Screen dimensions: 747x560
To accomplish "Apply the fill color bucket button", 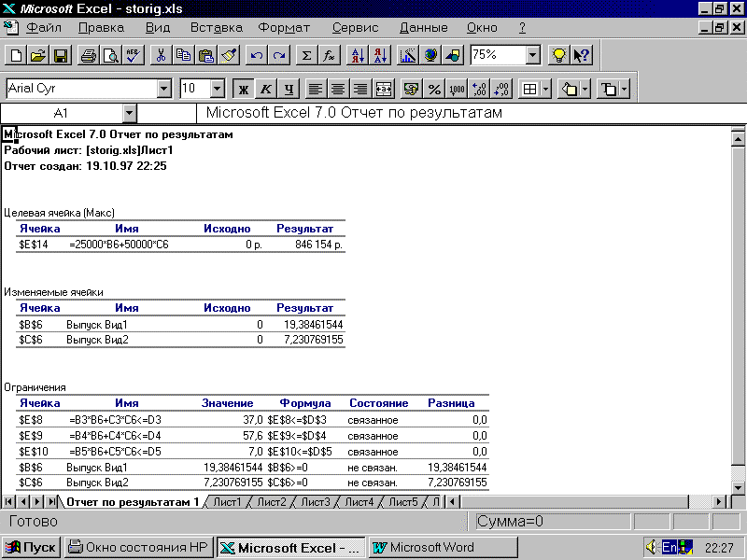I will click(570, 89).
